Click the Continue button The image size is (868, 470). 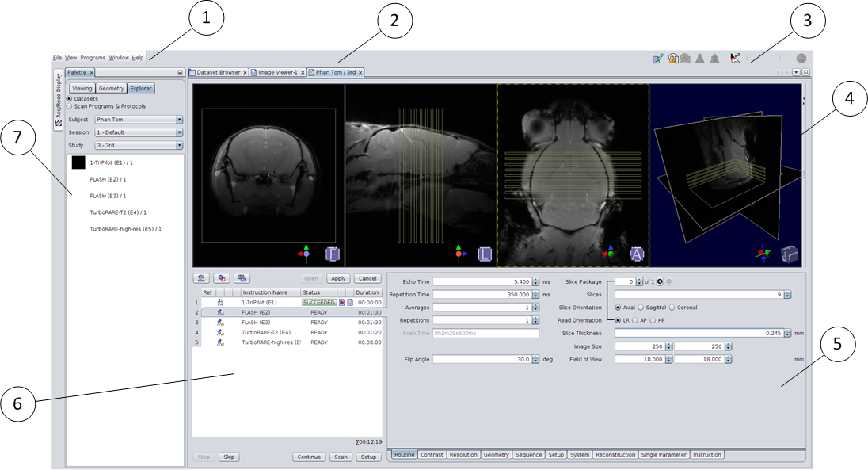coord(309,457)
